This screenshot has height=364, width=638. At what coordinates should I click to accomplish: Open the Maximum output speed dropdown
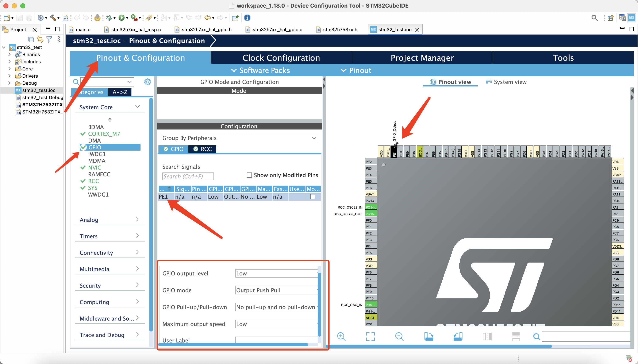coord(276,324)
